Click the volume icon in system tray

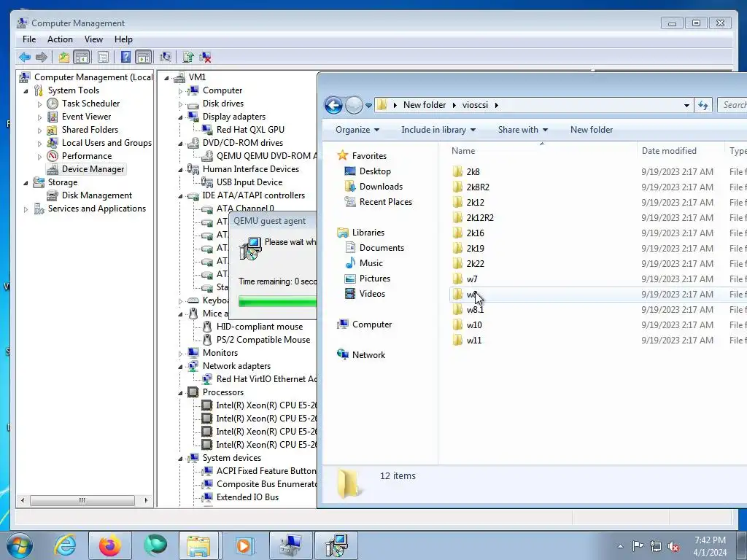[673, 547]
